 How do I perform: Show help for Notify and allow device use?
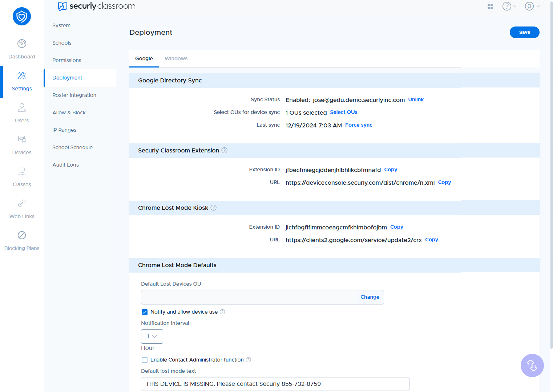pyautogui.click(x=222, y=312)
